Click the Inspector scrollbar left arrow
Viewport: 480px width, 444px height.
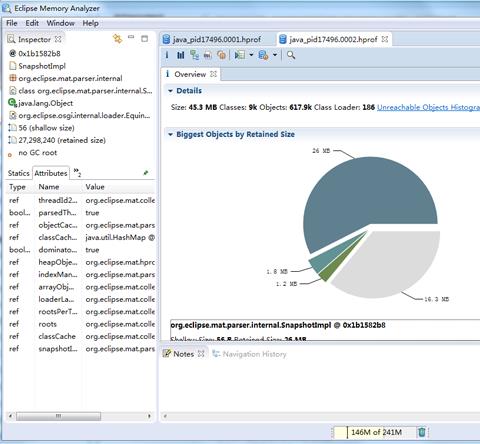pos(10,416)
